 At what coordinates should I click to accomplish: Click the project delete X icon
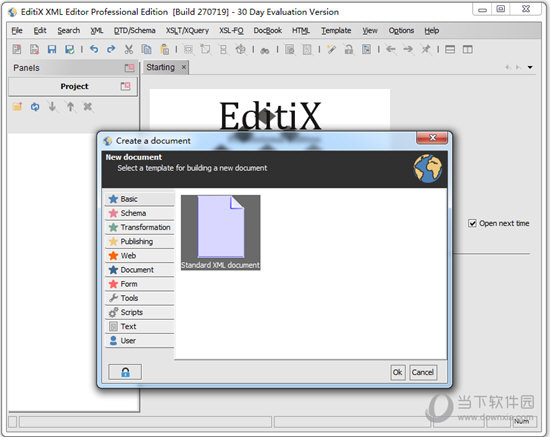[88, 106]
